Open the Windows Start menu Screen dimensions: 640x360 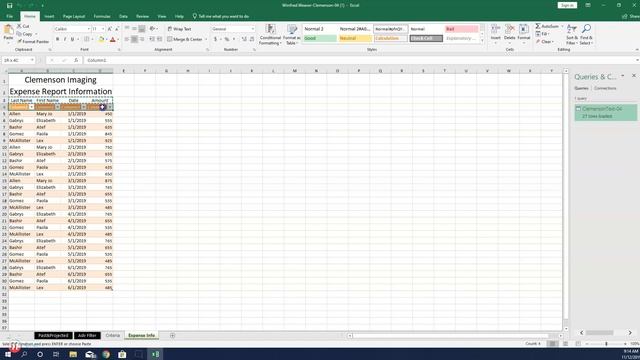(x=8, y=354)
